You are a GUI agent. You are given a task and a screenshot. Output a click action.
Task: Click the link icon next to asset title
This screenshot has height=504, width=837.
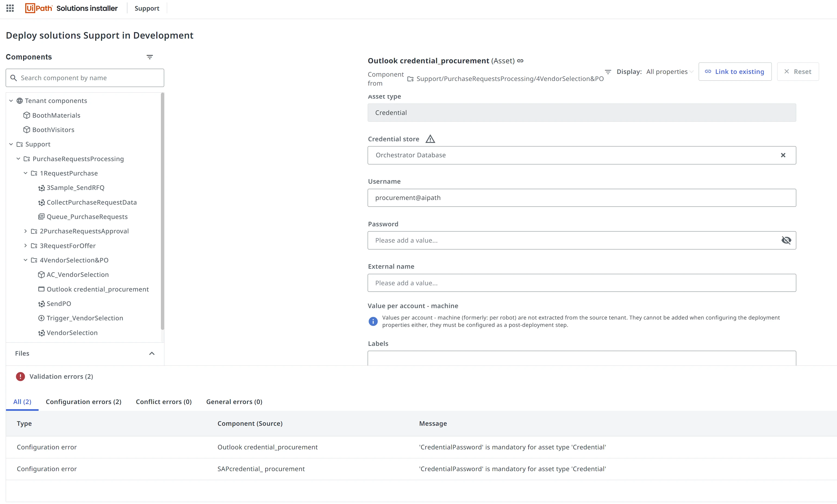point(520,61)
